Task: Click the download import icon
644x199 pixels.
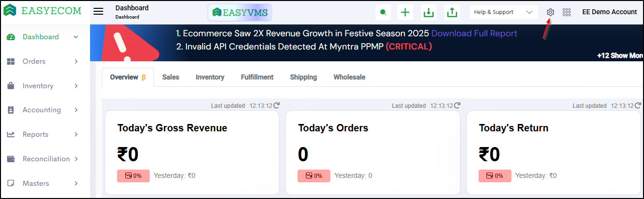Action: [x=429, y=12]
